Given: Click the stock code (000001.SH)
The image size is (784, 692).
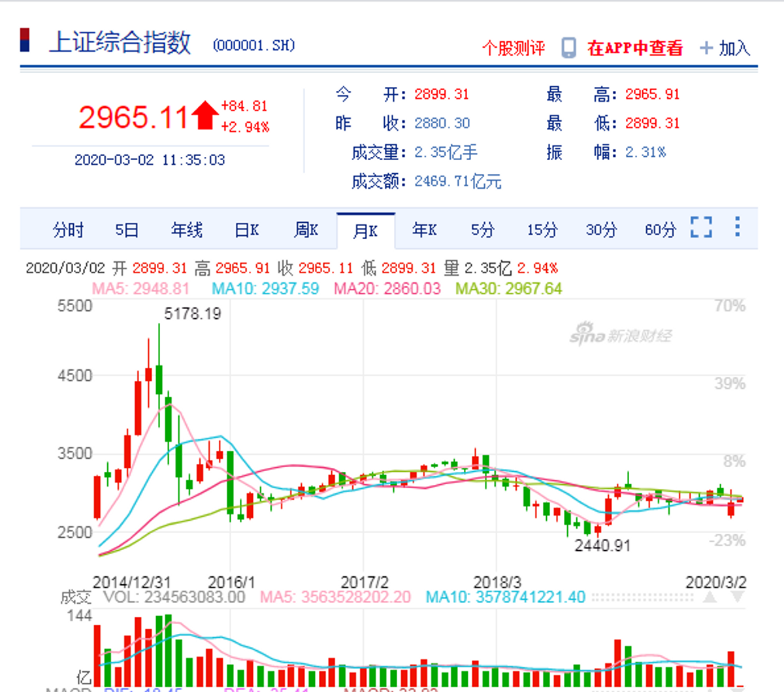Looking at the screenshot, I should click(254, 45).
